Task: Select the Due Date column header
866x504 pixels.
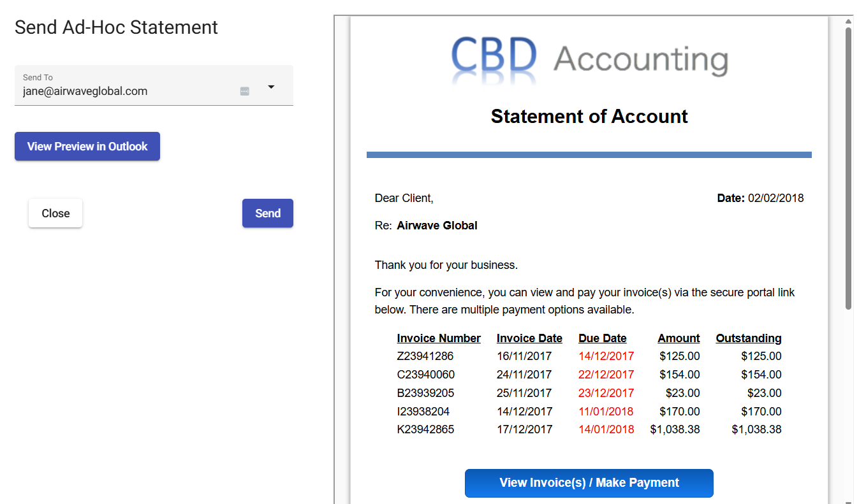Action: point(603,338)
